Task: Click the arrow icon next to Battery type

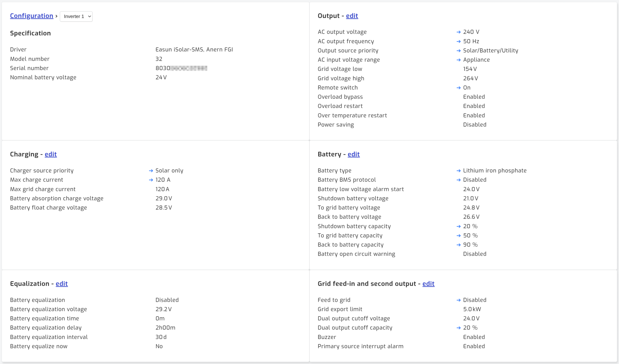Action: point(458,171)
